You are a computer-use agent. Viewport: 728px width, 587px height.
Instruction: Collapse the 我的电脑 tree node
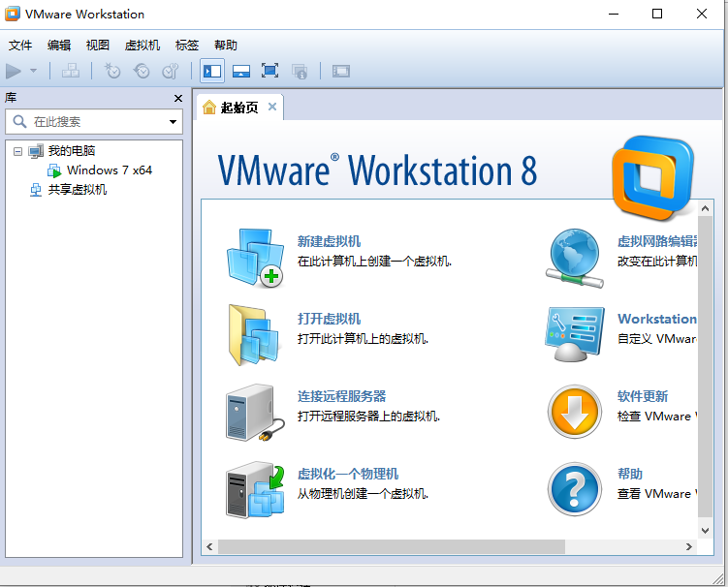(x=17, y=151)
